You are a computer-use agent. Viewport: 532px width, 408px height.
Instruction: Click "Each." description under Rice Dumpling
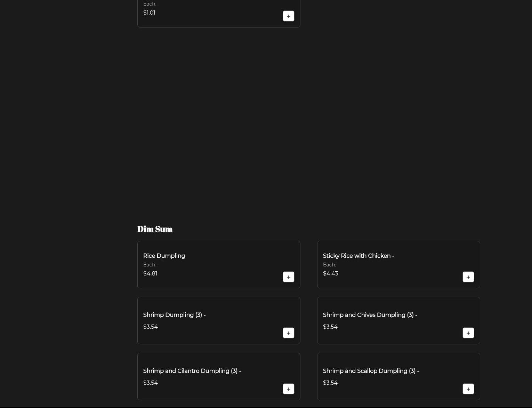(150, 265)
